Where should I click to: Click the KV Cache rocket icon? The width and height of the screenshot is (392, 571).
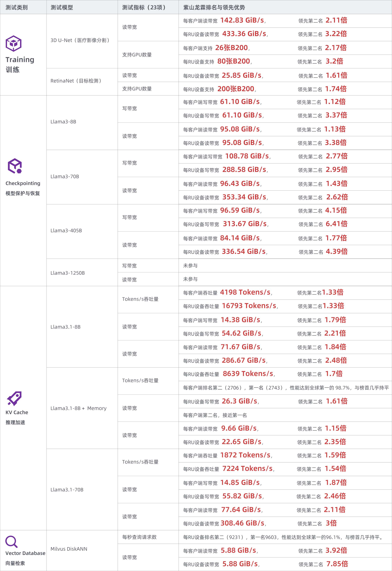[x=14, y=398]
